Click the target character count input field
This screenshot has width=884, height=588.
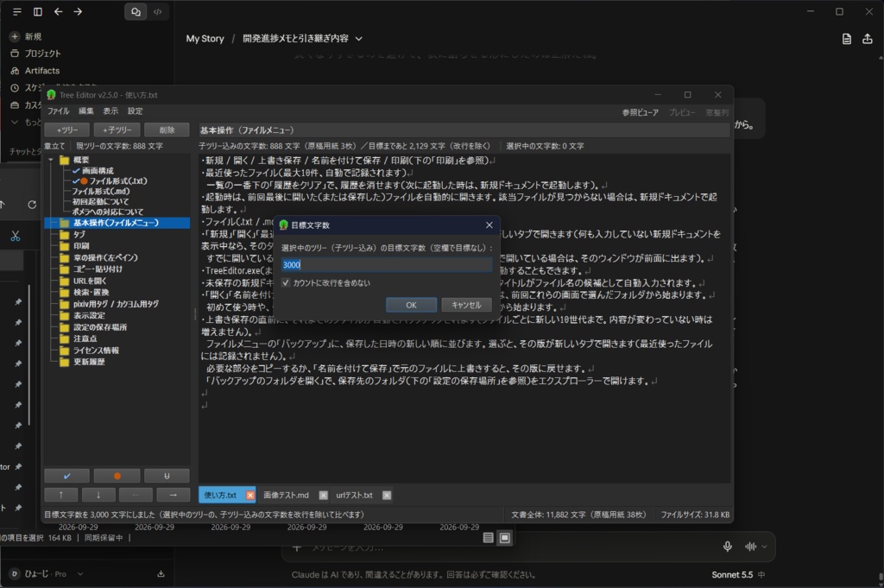(387, 264)
